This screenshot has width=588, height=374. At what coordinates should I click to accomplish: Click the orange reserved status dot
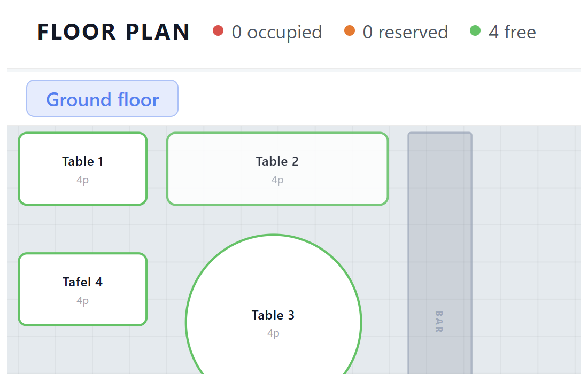click(350, 31)
